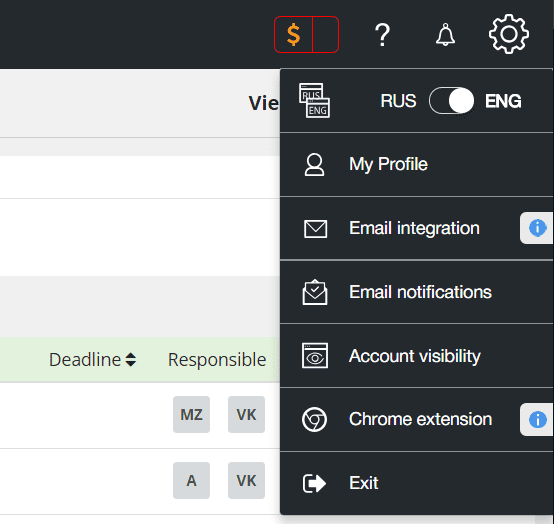Select the RUS language label
Screen dimensions: 554x524
(398, 101)
